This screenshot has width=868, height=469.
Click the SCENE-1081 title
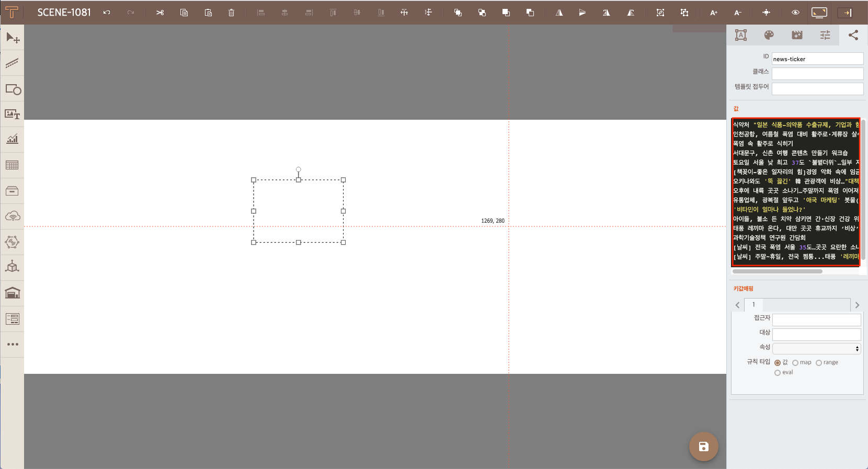[64, 13]
